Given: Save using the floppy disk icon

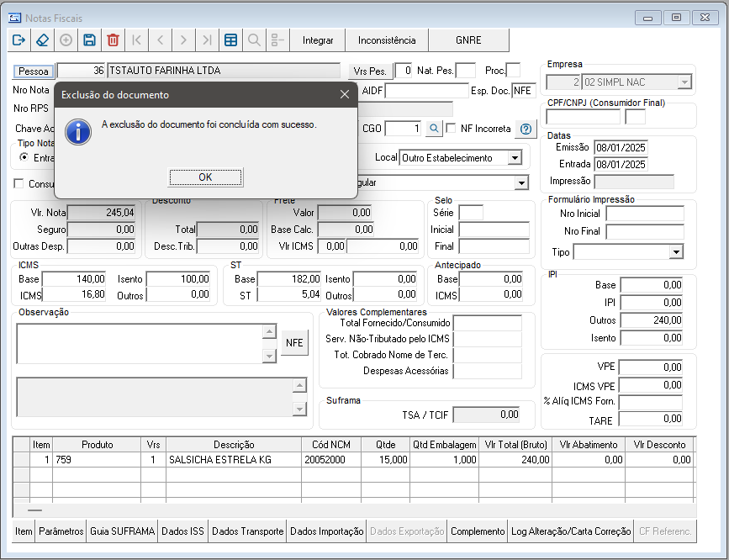Looking at the screenshot, I should coord(89,40).
